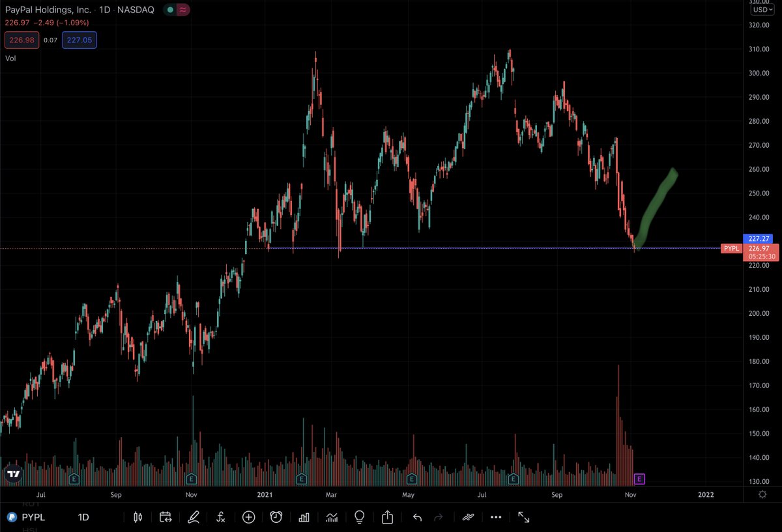
Task: Create an alert with the clock icon
Action: click(276, 517)
